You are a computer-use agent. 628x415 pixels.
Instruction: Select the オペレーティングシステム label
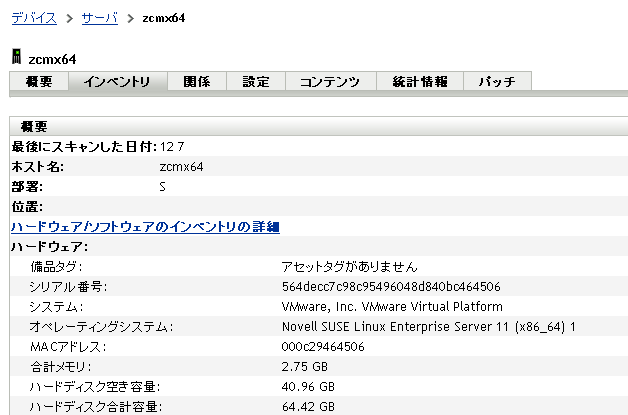(101, 327)
